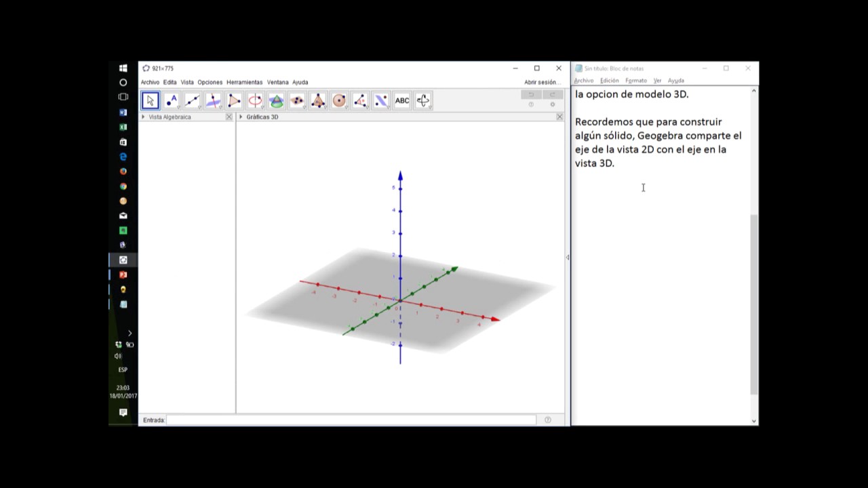This screenshot has width=868, height=488.
Task: Open the Windows Start button
Action: point(123,68)
